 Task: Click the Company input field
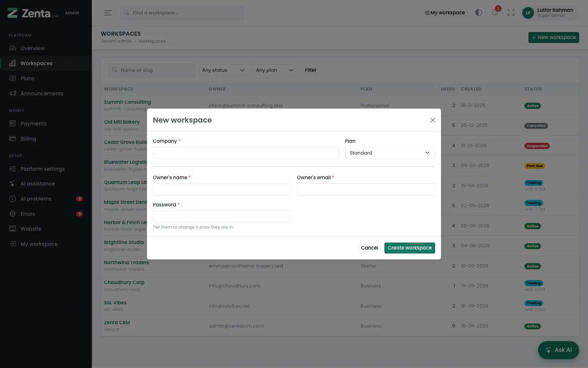coord(246,153)
